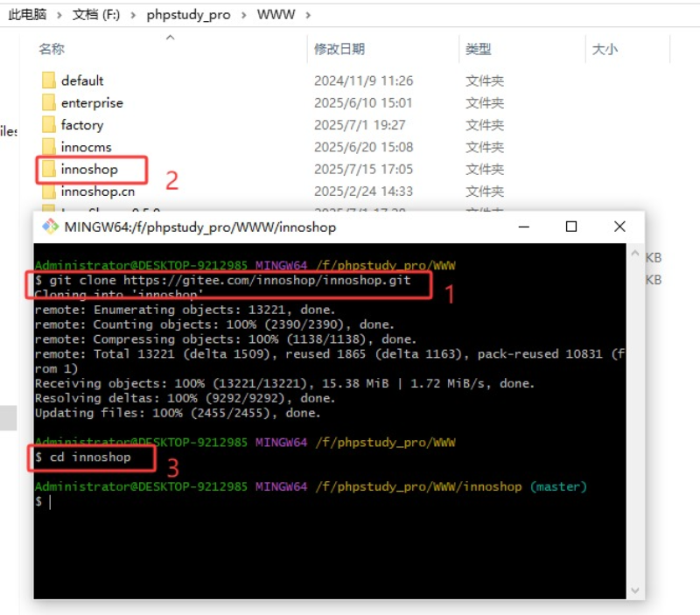Click the date 2025/2/24 14:33
This screenshot has height=615, width=700.
coord(363,192)
